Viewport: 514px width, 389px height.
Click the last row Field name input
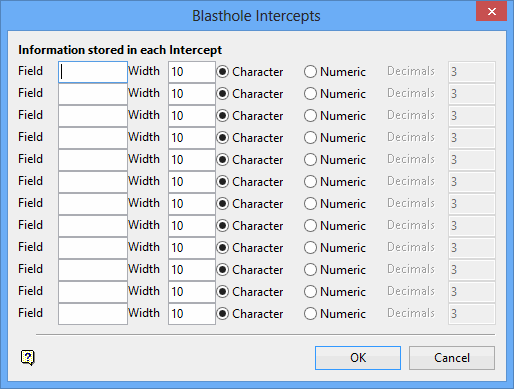(93, 314)
